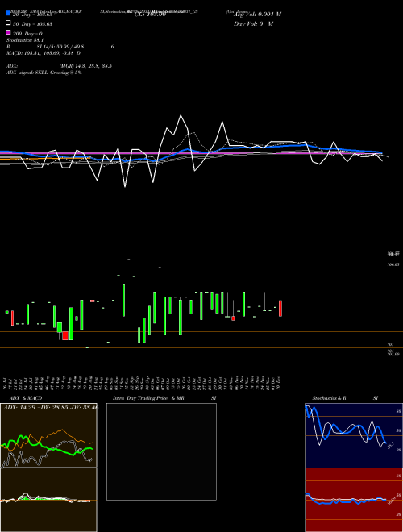Image resolution: width=403 pixels, height=532 pixels.
Task: Open the blue Stochastics chart panel
Action: 354,435
